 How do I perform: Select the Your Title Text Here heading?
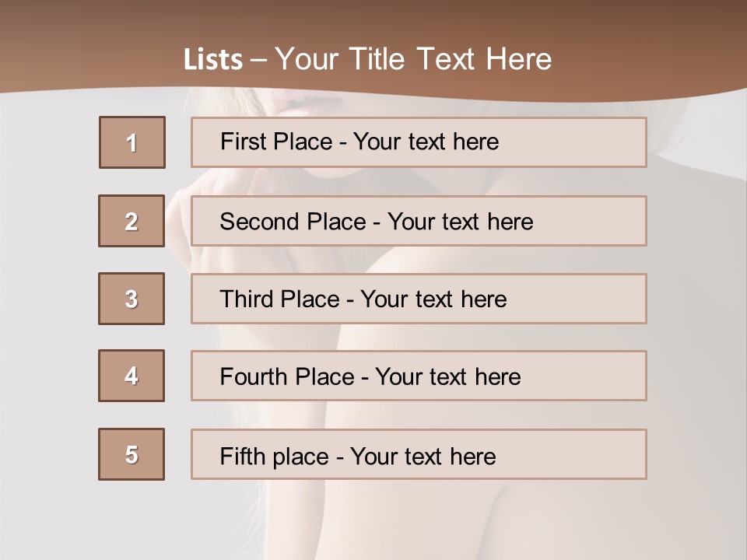(x=413, y=59)
